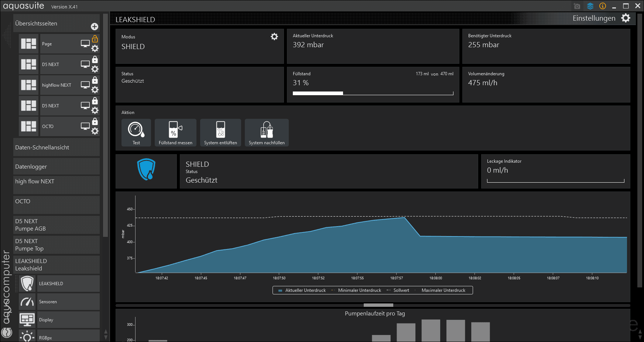Toggle Sollwert legend entry
The width and height of the screenshot is (644, 342).
point(398,290)
